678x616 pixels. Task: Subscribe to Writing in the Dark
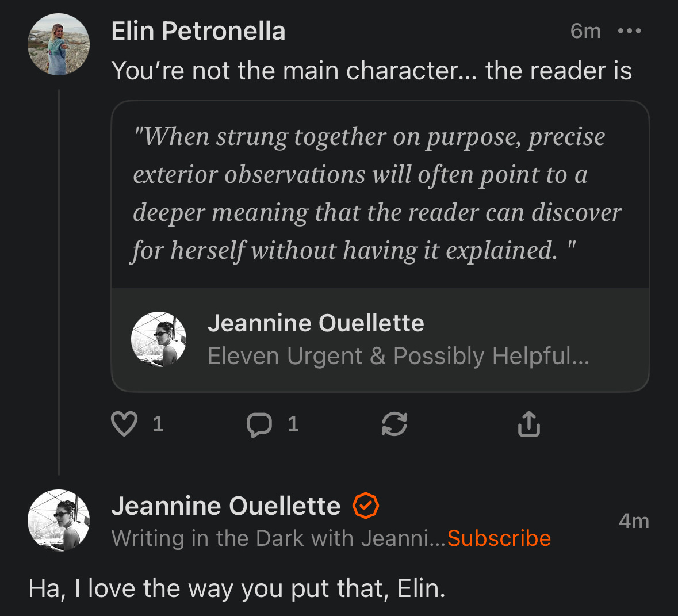(499, 538)
